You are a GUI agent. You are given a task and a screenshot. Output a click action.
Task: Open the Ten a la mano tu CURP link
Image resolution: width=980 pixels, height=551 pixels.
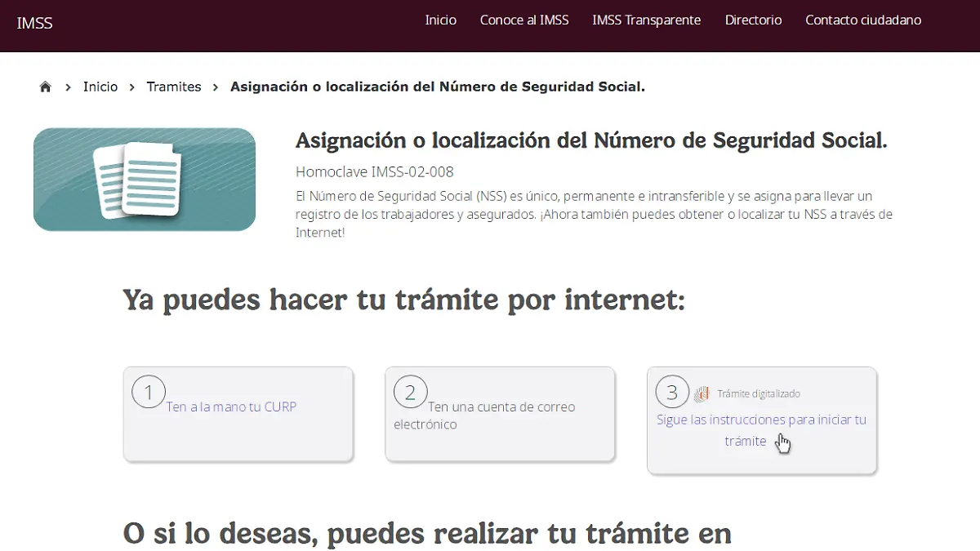231,407
